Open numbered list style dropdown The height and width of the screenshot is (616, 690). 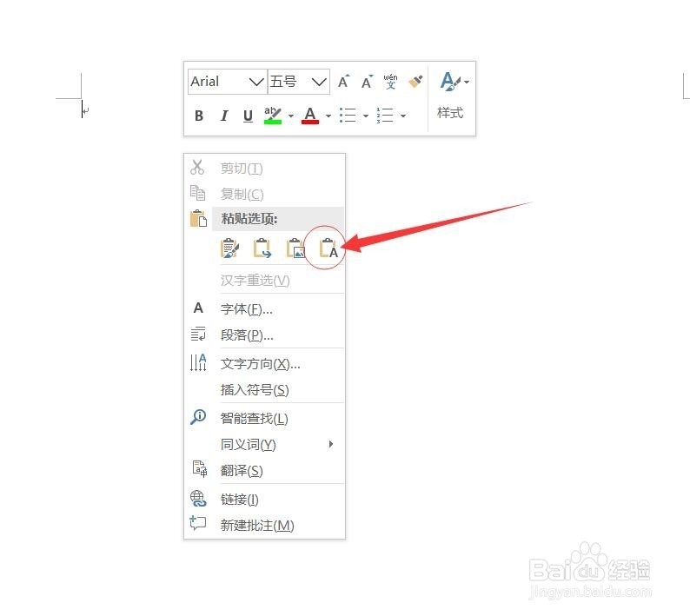403,116
